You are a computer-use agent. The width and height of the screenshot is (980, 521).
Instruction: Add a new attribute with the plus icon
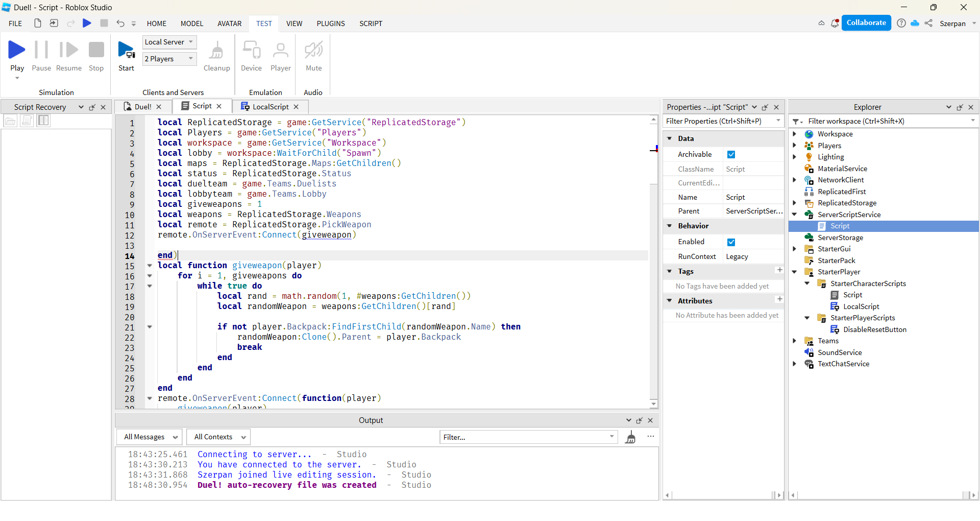779,299
